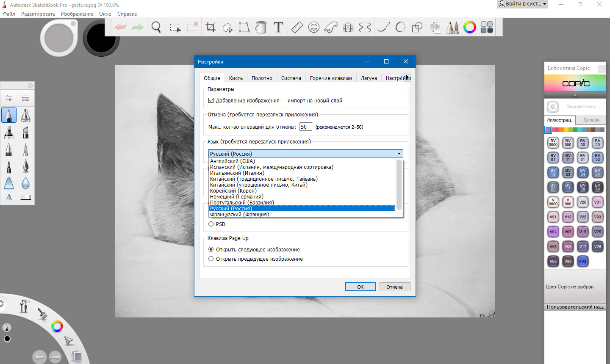Expand the 'Пользовательский на...' section

[575, 307]
